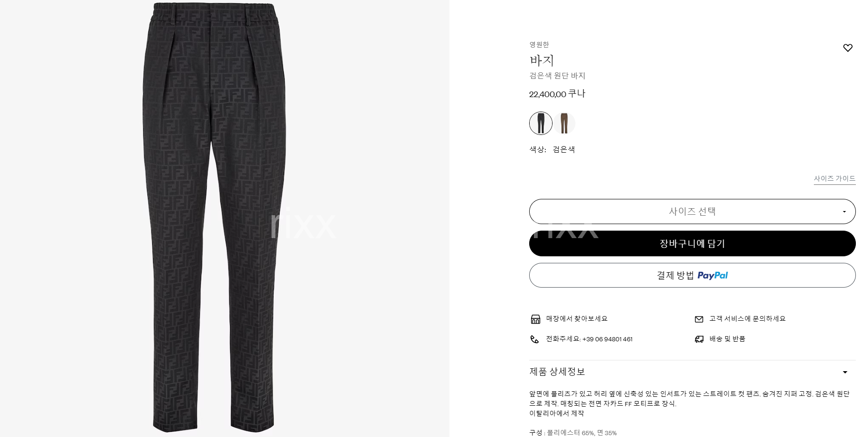Click the 고객 서비스에 문의하세요 link
The width and height of the screenshot is (868, 437).
(747, 319)
